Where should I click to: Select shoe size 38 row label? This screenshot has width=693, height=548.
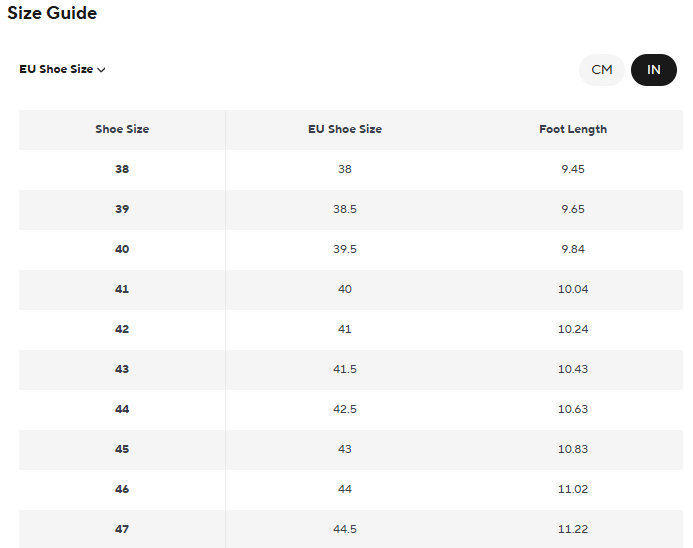pos(122,170)
